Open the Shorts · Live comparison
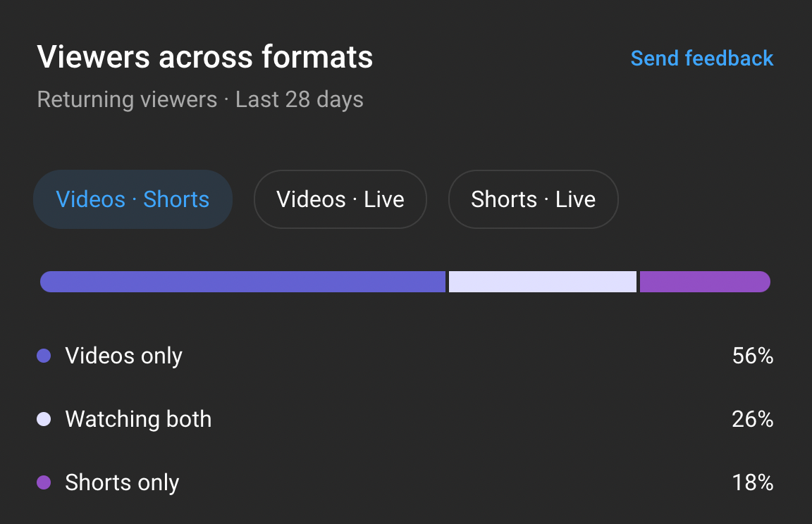 (x=533, y=199)
